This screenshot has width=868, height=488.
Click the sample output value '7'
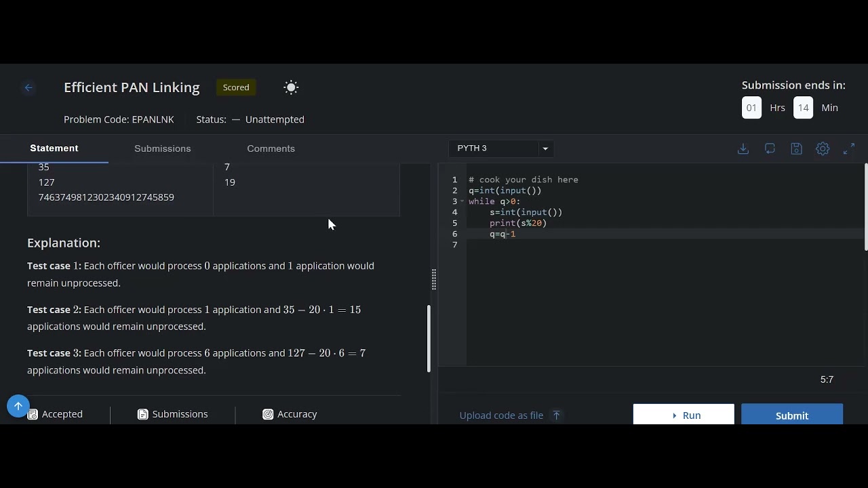(x=227, y=167)
